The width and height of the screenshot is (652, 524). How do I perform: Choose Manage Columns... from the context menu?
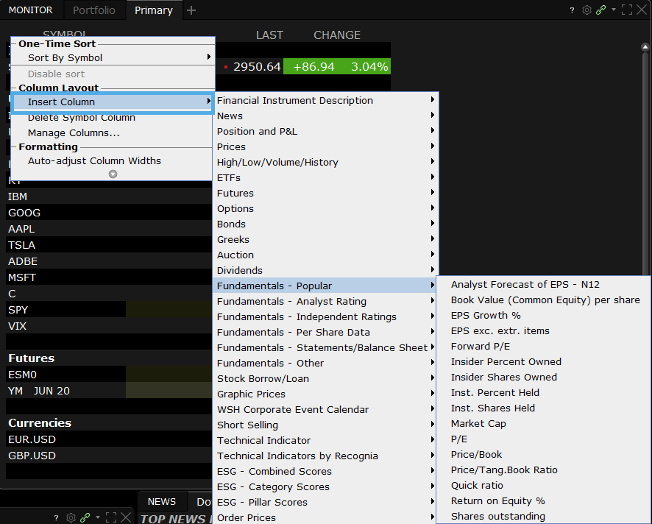[x=73, y=133]
